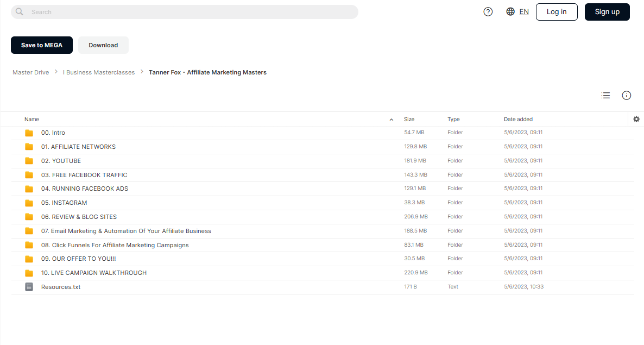The width and height of the screenshot is (644, 345).
Task: Click the 206.9 MB size value
Action: tap(415, 216)
